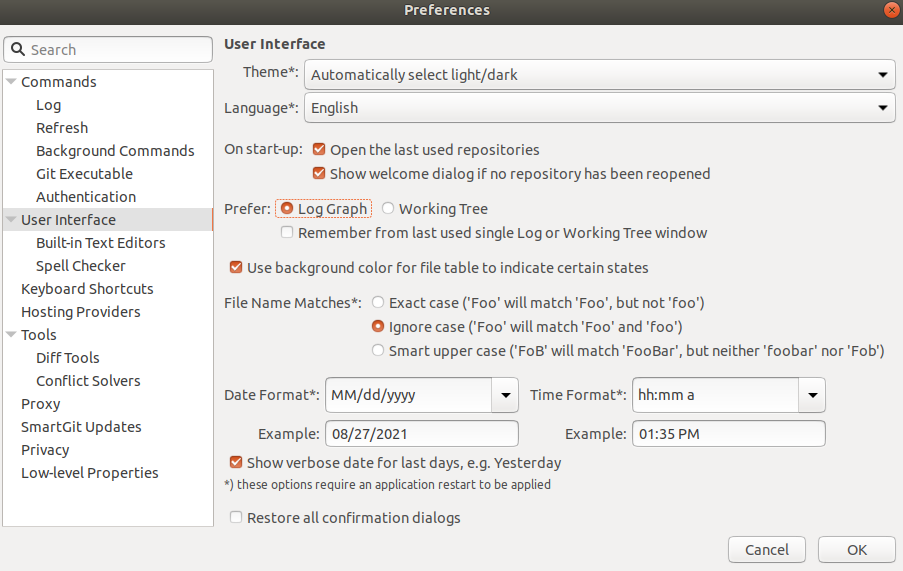Collapse the Commands tree node
This screenshot has width=903, height=571.
click(x=11, y=82)
